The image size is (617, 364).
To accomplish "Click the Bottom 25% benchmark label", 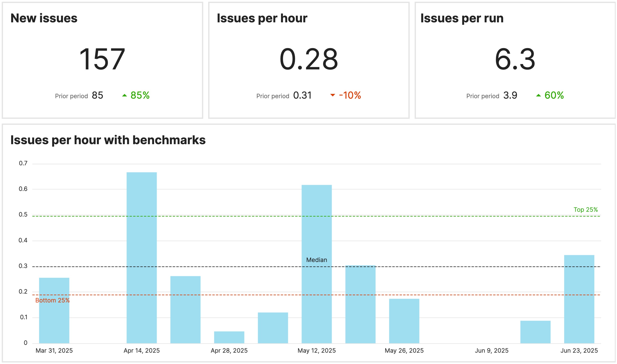I will tap(52, 300).
